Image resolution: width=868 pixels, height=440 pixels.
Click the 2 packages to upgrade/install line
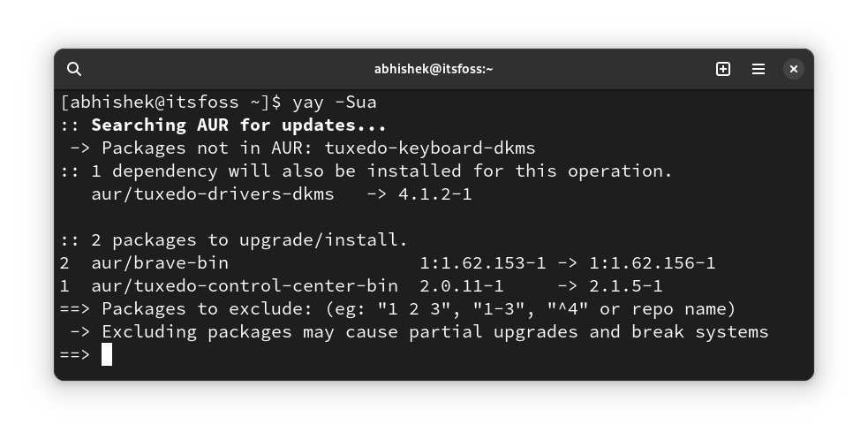(x=234, y=240)
